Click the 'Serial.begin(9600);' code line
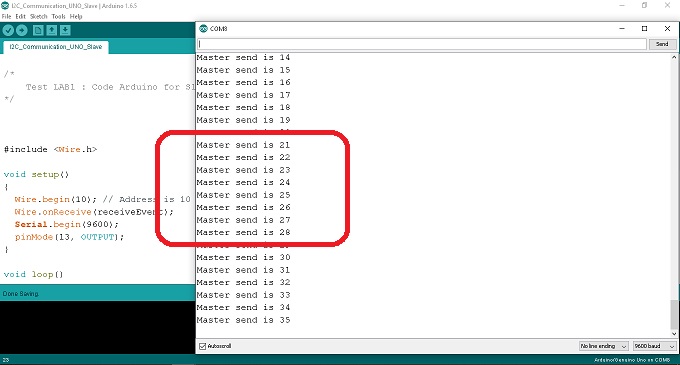 (66, 225)
